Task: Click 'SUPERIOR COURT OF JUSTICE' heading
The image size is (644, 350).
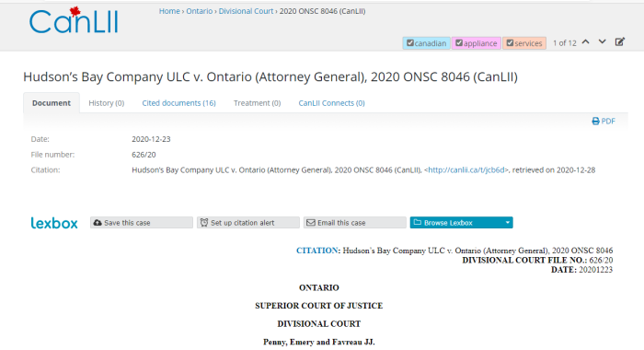Action: pos(318,306)
